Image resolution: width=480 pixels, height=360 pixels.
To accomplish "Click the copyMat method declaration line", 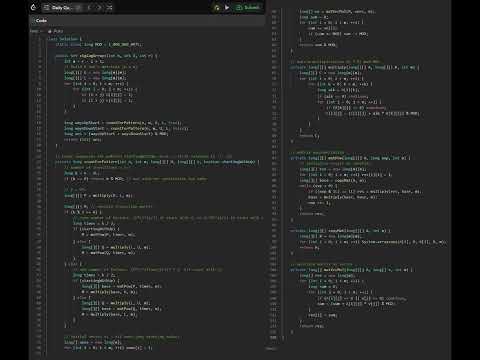I will pos(340,231).
